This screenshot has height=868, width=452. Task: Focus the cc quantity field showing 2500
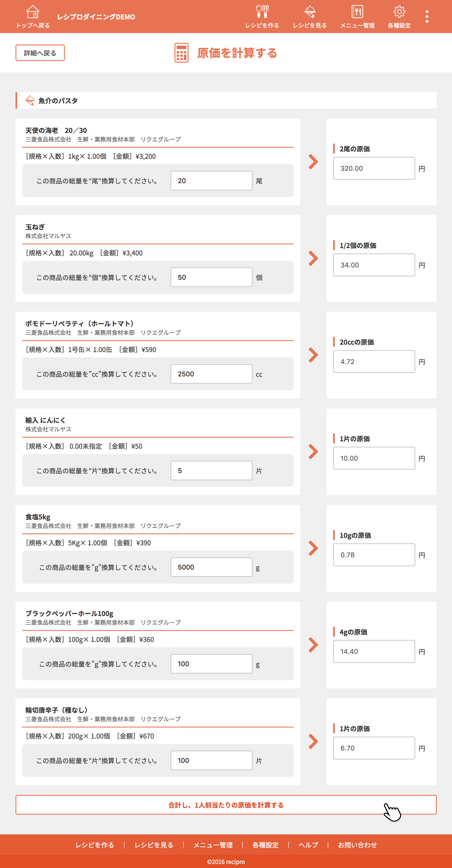click(x=211, y=374)
